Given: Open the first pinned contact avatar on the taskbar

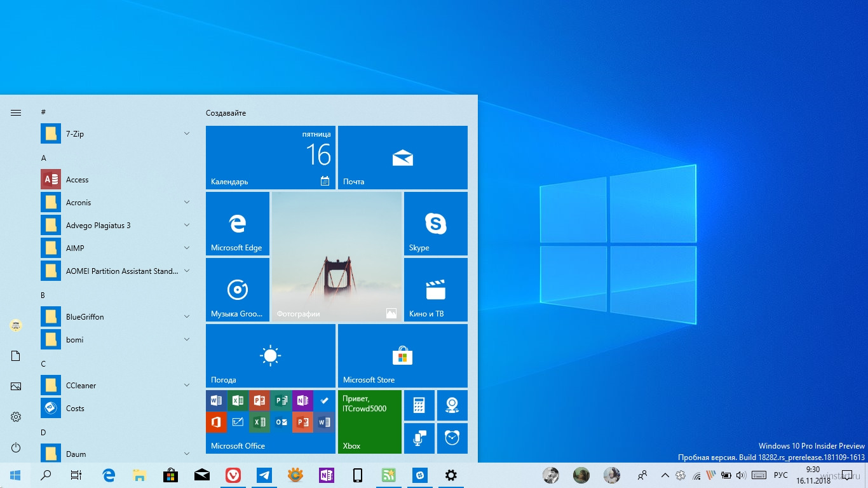Looking at the screenshot, I should (x=551, y=475).
